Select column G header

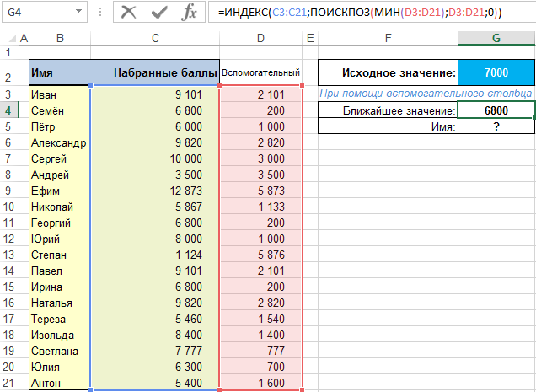(x=496, y=38)
